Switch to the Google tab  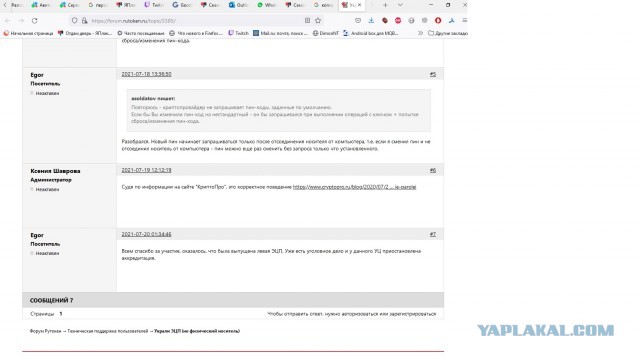tap(182, 5)
